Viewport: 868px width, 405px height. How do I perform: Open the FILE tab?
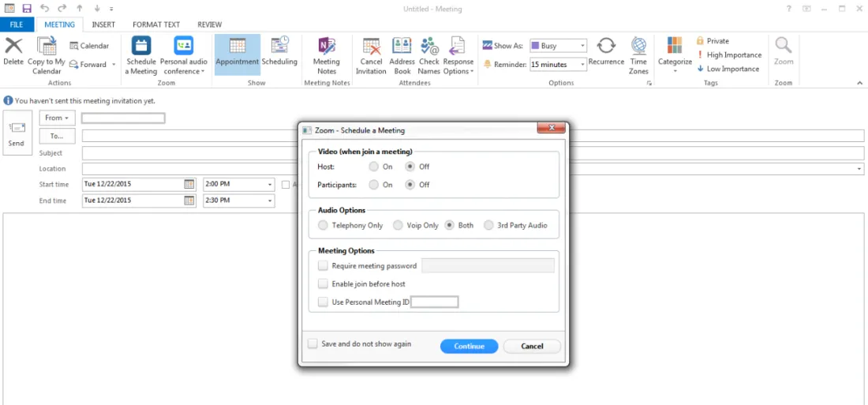[x=17, y=24]
